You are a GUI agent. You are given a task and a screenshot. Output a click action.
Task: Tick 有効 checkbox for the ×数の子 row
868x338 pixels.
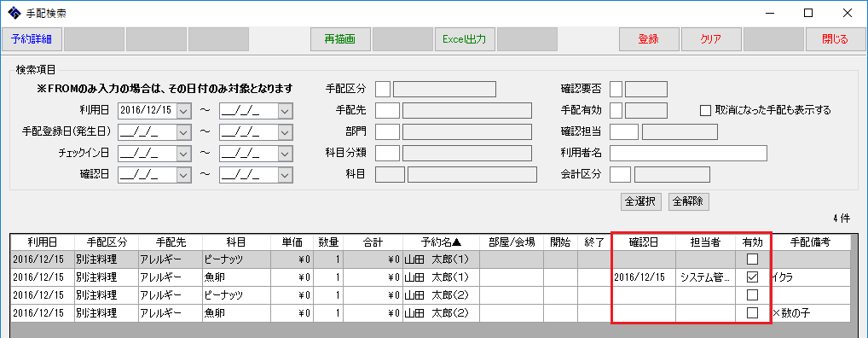click(x=752, y=312)
